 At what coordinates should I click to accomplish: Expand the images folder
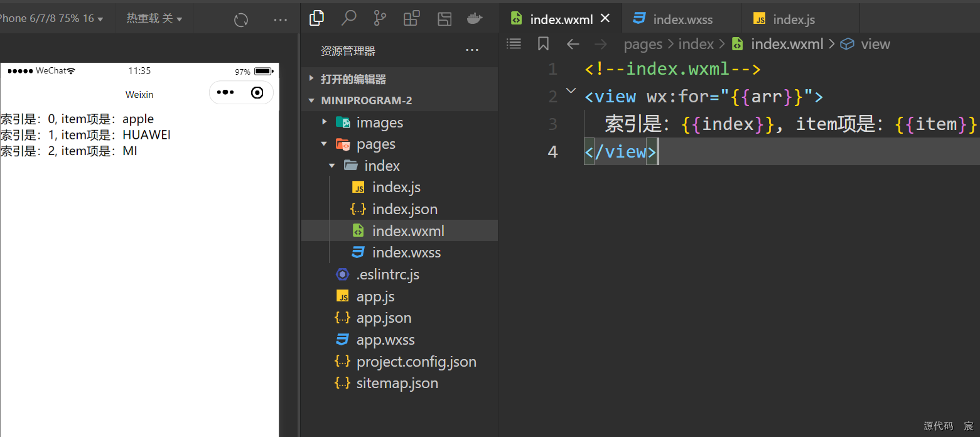pyautogui.click(x=399, y=122)
